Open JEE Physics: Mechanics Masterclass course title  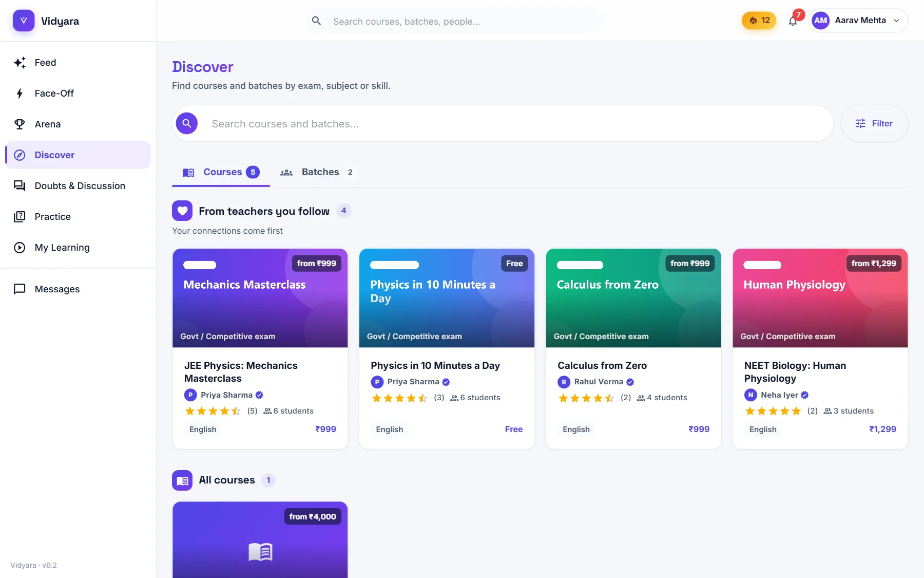coord(241,372)
